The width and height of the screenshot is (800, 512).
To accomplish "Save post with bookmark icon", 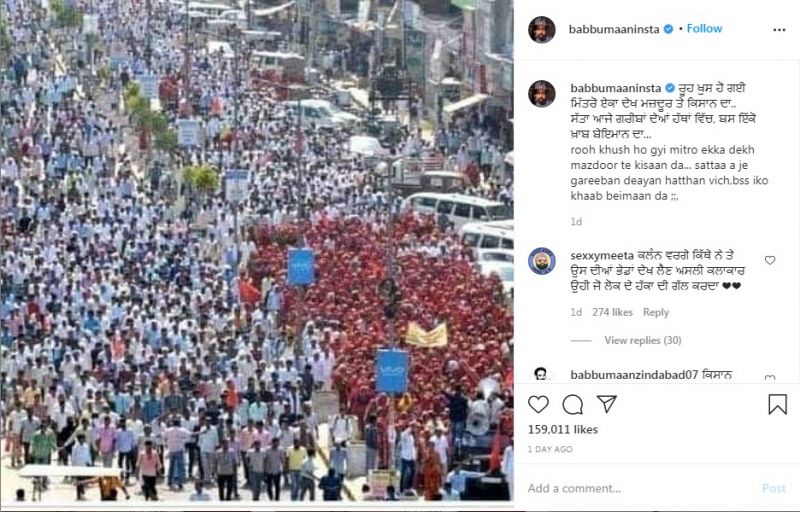I will (777, 404).
